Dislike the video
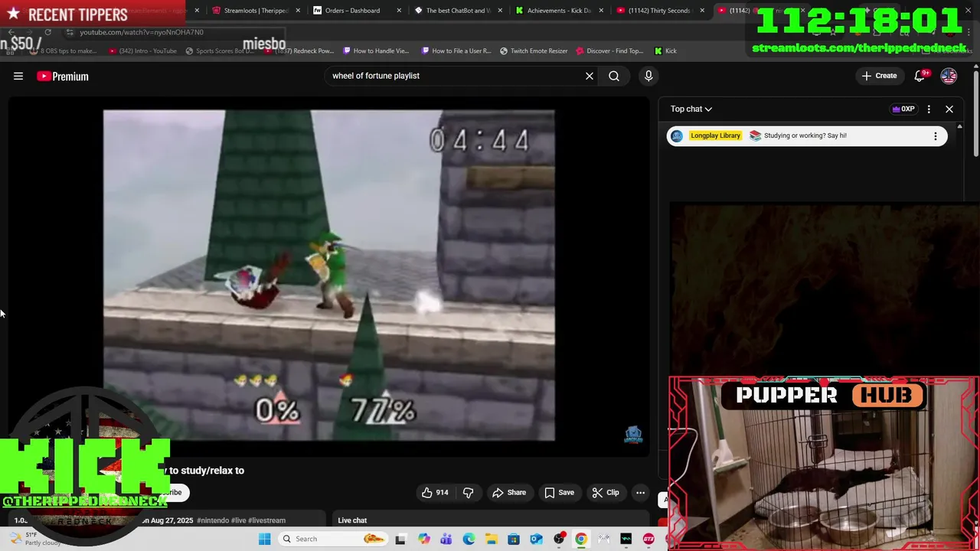 click(468, 493)
